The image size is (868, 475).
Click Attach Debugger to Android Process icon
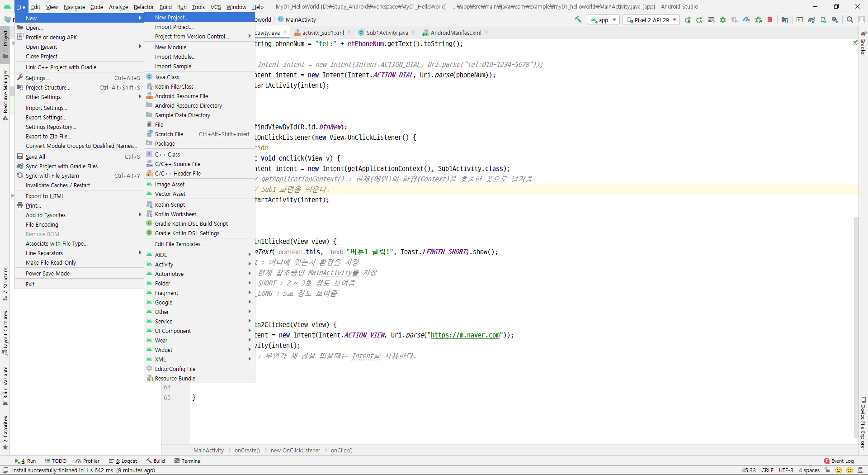[x=758, y=19]
